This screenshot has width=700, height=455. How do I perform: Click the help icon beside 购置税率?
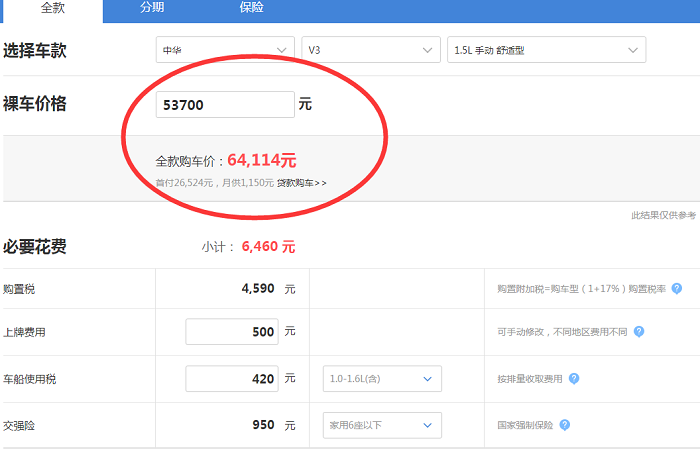(x=677, y=289)
